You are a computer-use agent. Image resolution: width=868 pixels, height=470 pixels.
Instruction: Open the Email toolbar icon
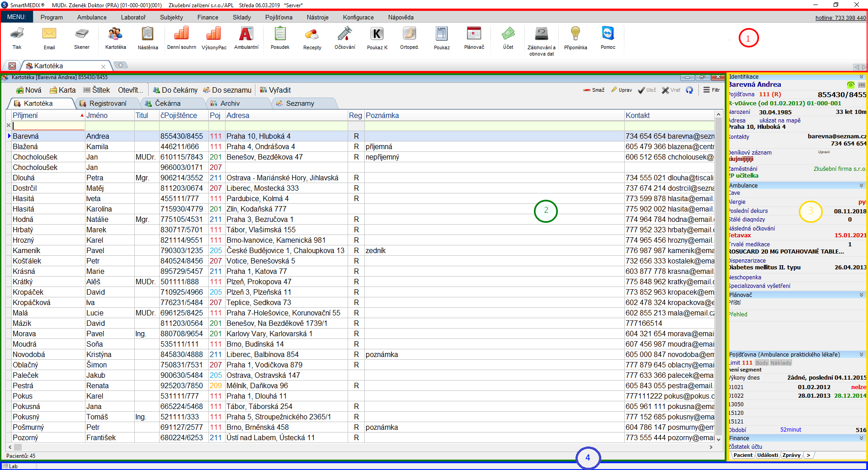point(49,34)
